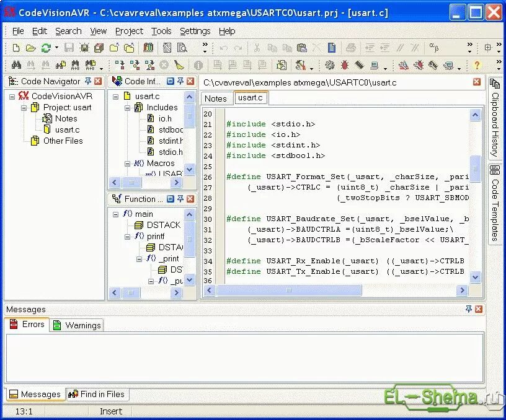The height and width of the screenshot is (420, 506).
Task: Pin the Messages panel
Action: 469,308
